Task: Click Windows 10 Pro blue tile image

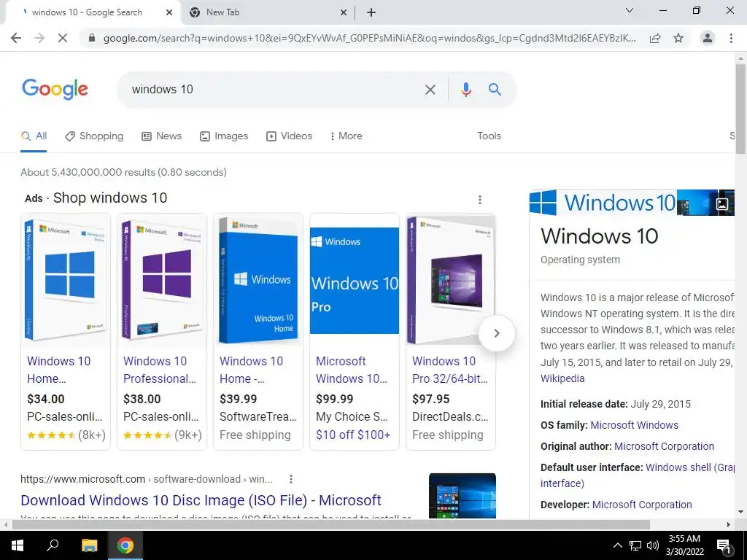Action: 355,281
